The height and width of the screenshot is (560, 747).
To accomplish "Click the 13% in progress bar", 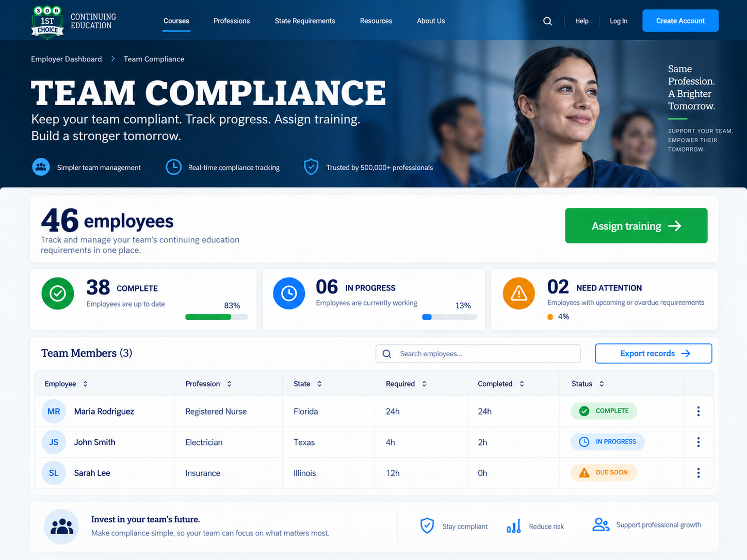I will [449, 317].
